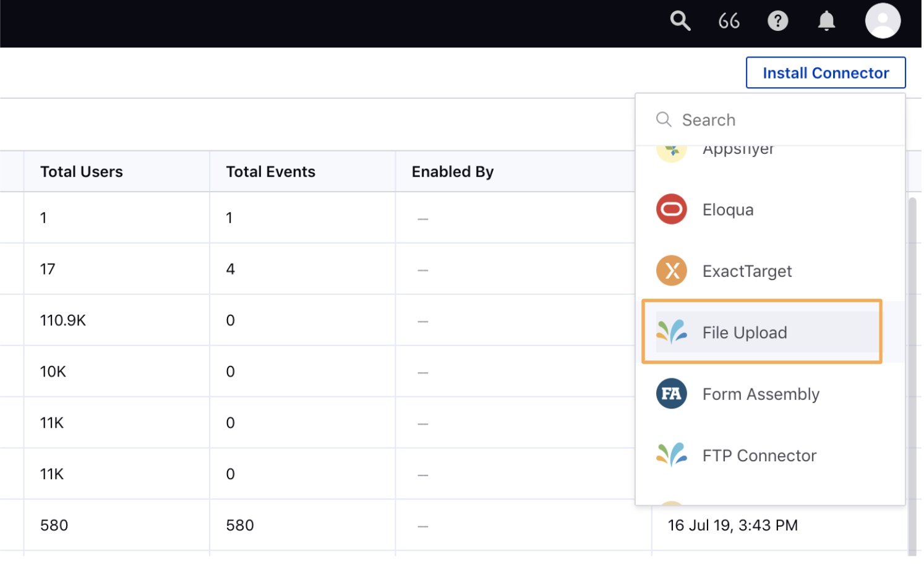Click the Install Connector button
This screenshot has height=570, width=924.
coord(826,73)
